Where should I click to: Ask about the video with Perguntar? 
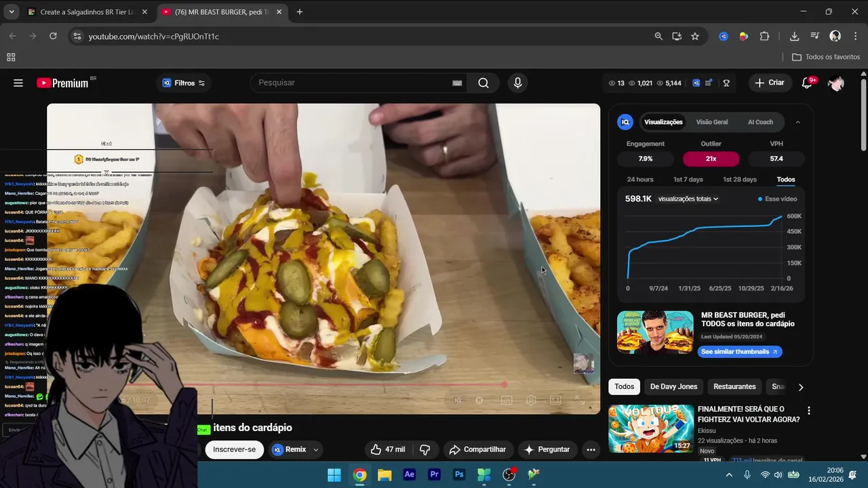[547, 449]
